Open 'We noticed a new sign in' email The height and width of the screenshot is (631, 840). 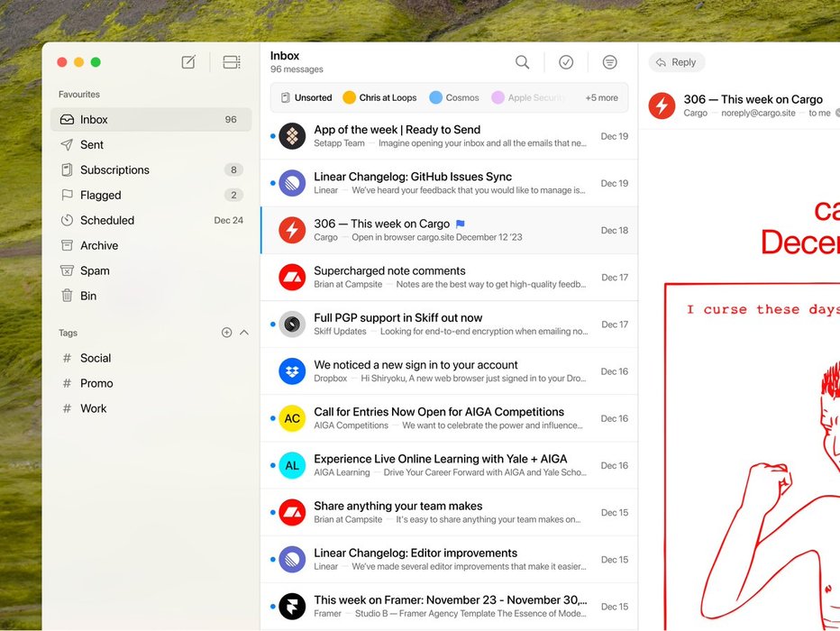coord(449,371)
